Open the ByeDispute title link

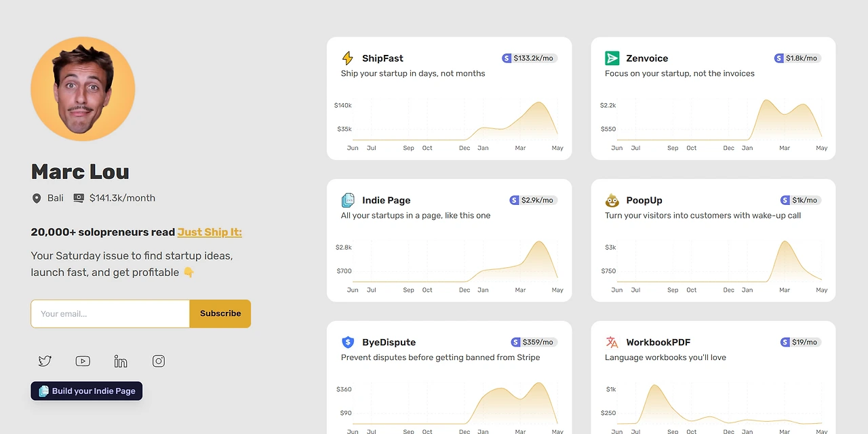coord(389,342)
